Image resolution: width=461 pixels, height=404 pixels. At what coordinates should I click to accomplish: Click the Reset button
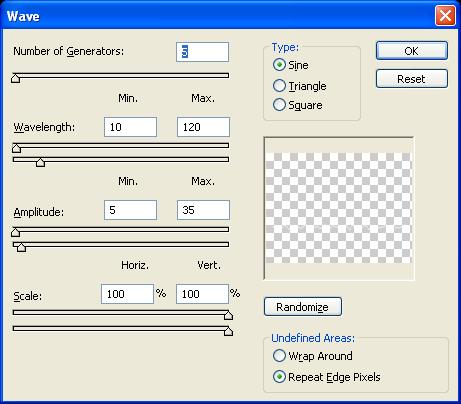412,79
